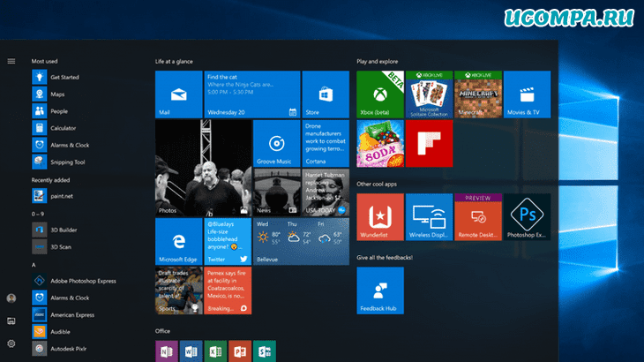Open paint.net under Recently added
Image resolution: width=644 pixels, height=362 pixels.
pyautogui.click(x=62, y=196)
